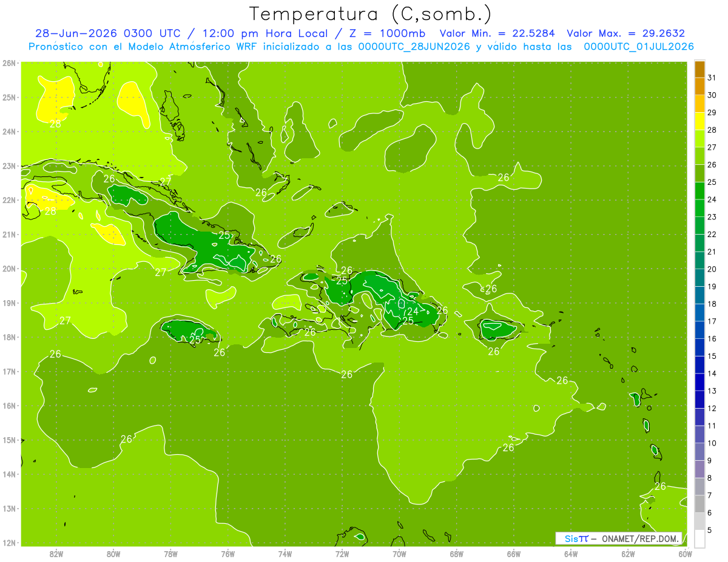Click the '28-Jun-2026 0300 UTC' timestamp
Image resolution: width=728 pixels, height=562 pixels.
107,33
